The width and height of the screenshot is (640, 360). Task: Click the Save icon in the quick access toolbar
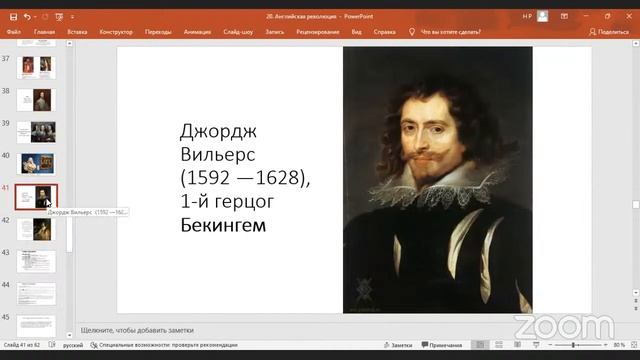[13, 17]
